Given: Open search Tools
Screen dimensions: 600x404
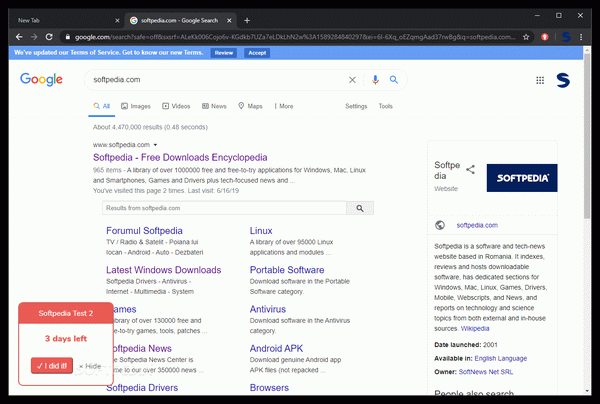Looking at the screenshot, I should coord(386,106).
